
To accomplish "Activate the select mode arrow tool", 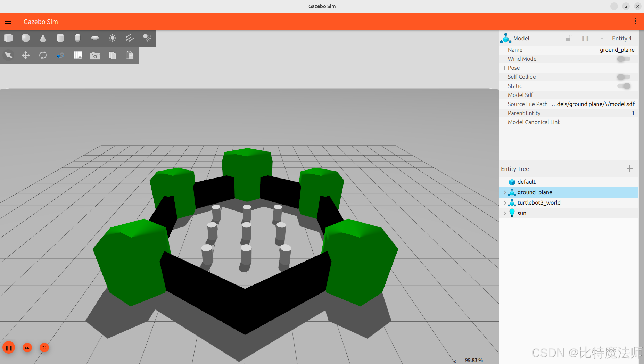I will 8,55.
